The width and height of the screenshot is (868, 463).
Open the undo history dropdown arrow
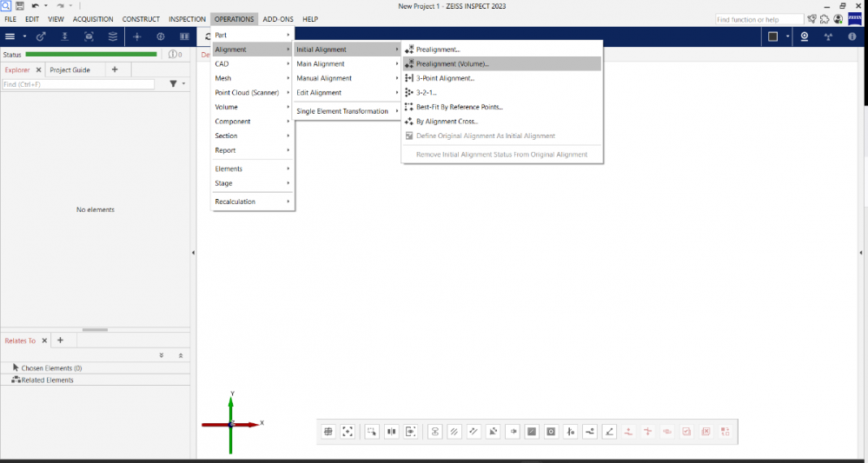click(x=46, y=6)
